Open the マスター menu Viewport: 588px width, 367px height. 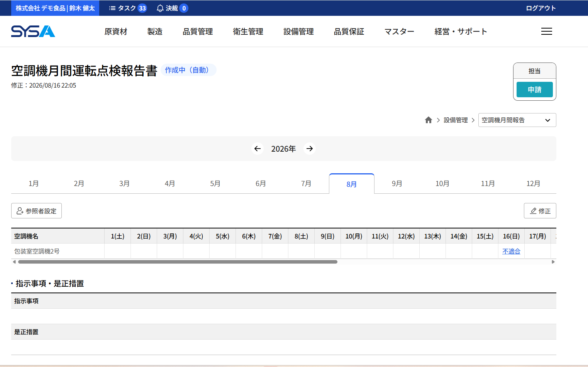pos(399,32)
